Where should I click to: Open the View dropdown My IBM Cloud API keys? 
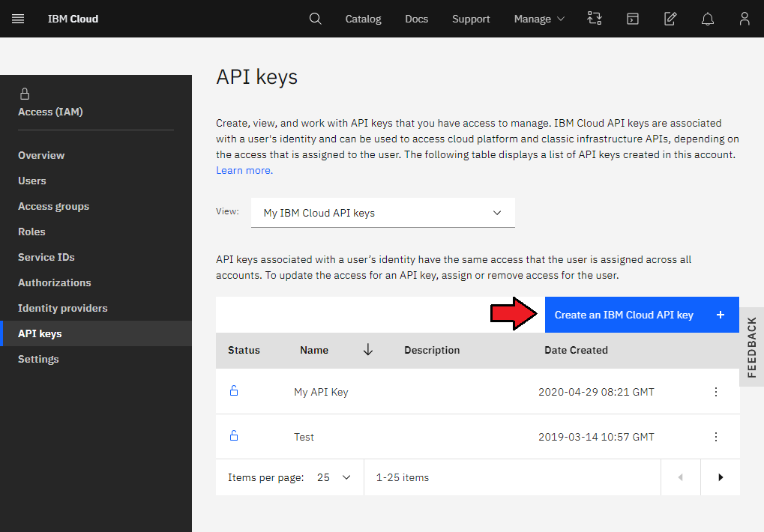tap(383, 213)
